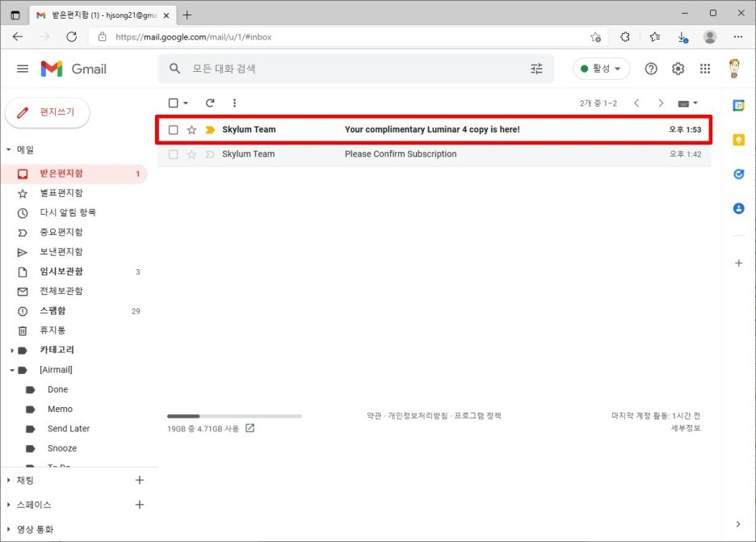Open the 별표편지함 starred folder
This screenshot has width=756, height=542.
tap(74, 193)
